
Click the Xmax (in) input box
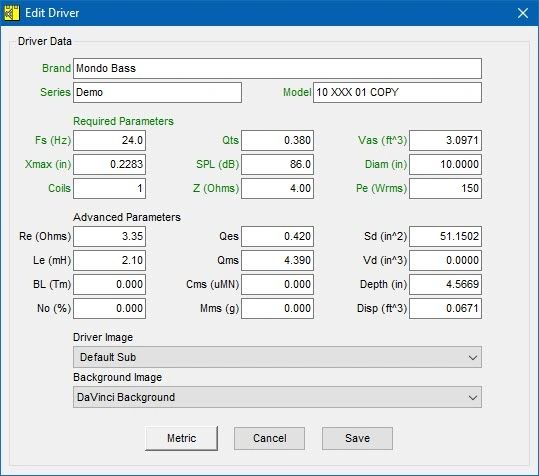tap(109, 164)
